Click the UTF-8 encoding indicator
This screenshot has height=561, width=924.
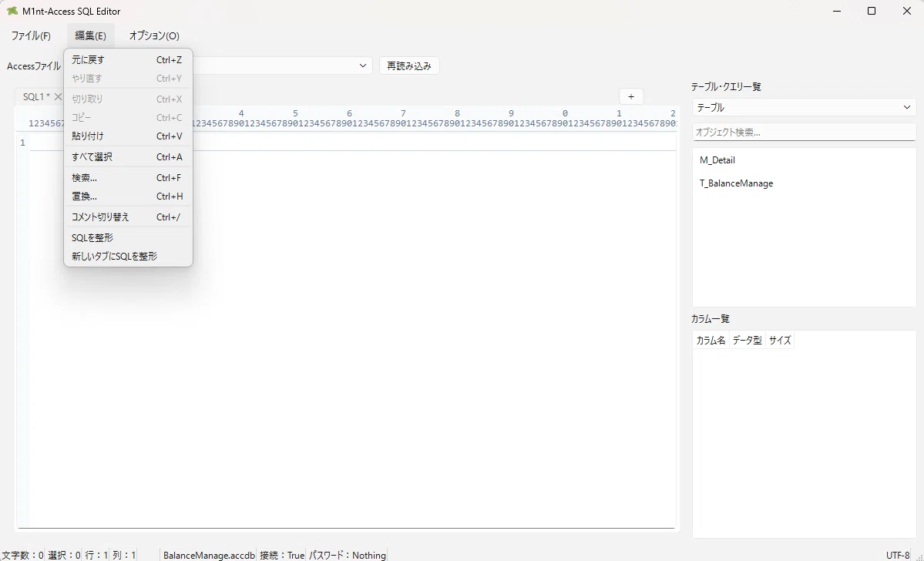click(898, 555)
